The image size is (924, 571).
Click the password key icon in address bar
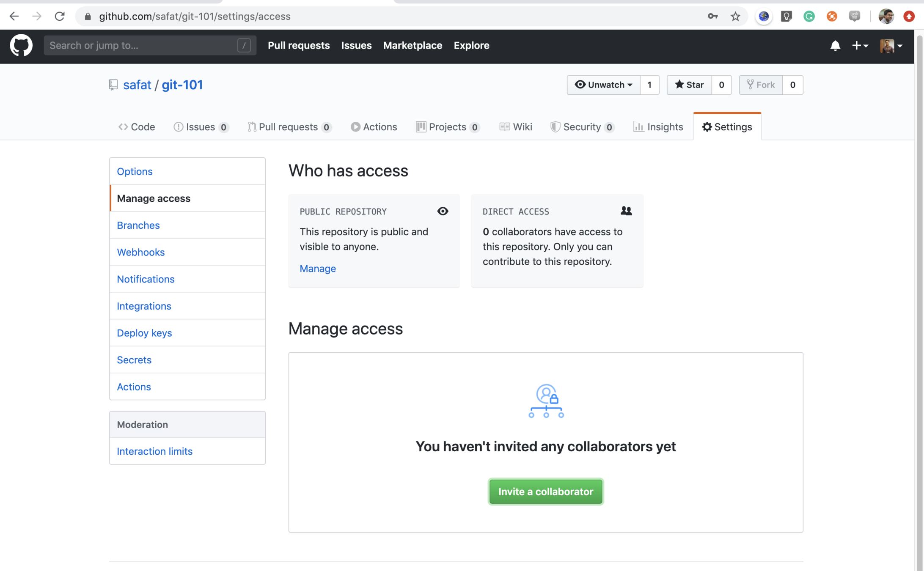coord(712,16)
